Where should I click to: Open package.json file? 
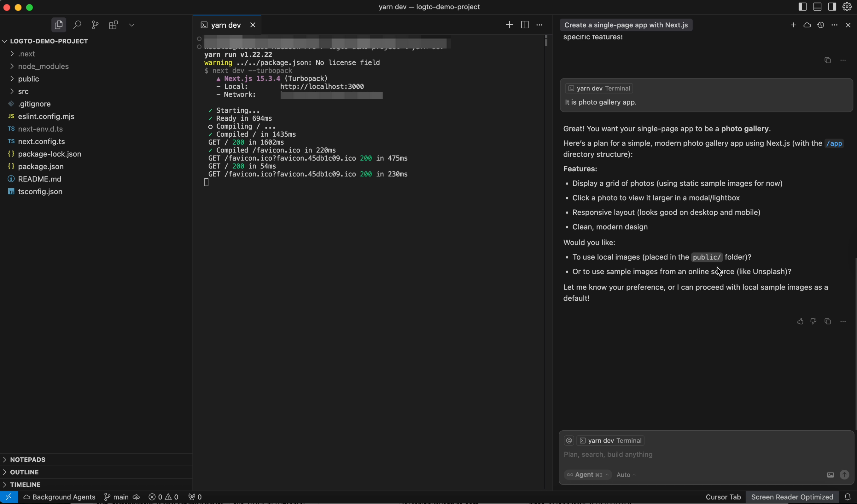click(96, 167)
